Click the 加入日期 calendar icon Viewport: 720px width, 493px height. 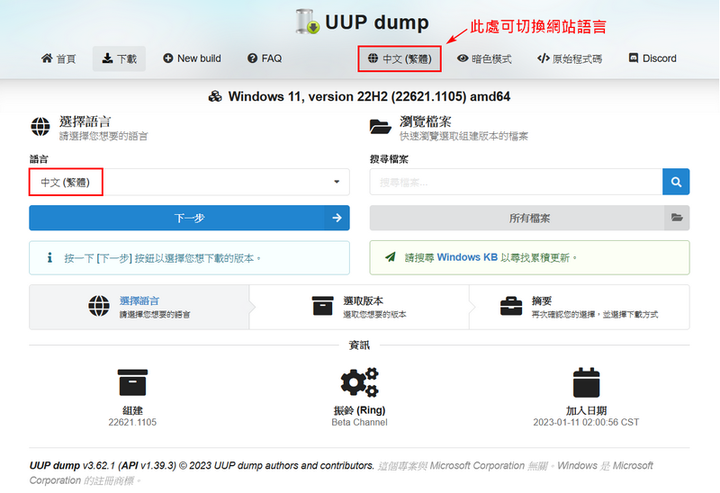click(586, 382)
